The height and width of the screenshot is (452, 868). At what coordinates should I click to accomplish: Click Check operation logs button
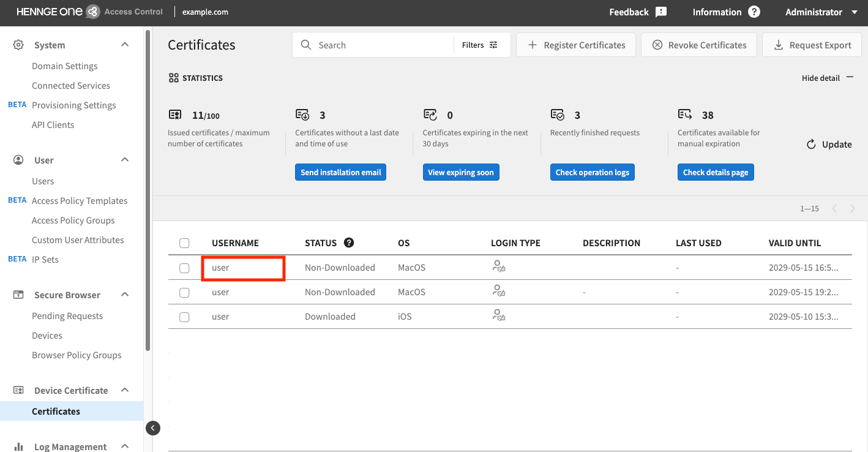593,172
